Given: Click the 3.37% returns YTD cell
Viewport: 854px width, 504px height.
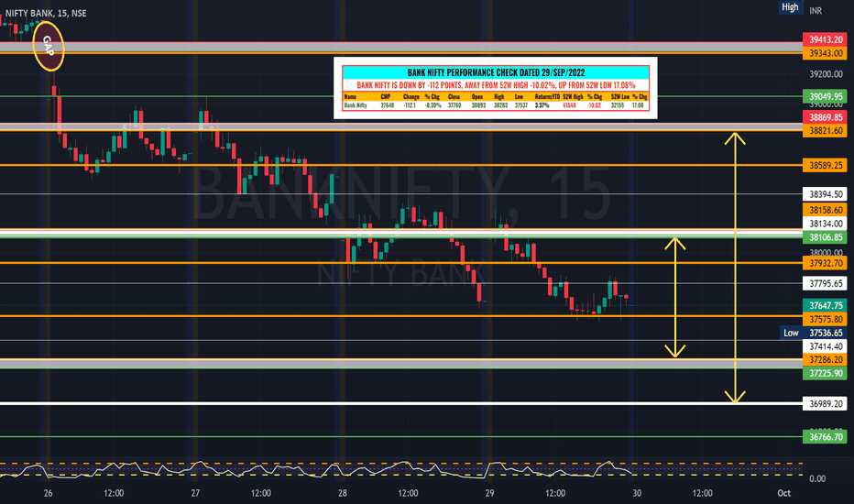Looking at the screenshot, I should (x=542, y=105).
